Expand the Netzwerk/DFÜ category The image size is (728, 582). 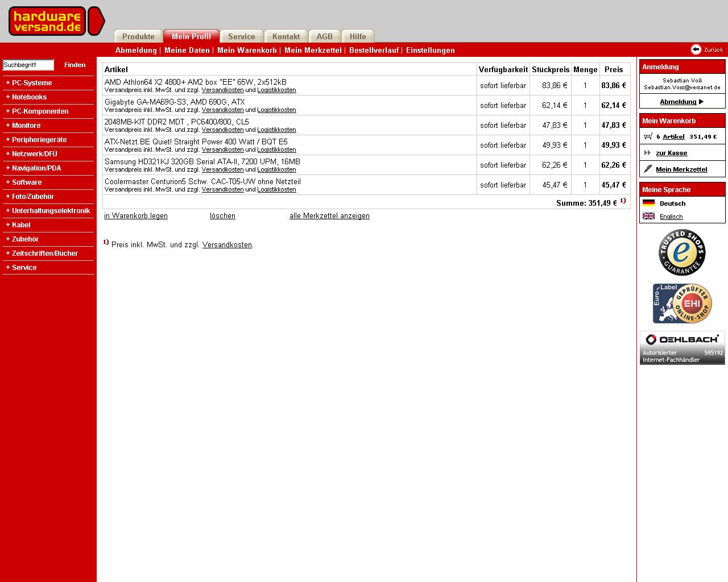pos(31,153)
